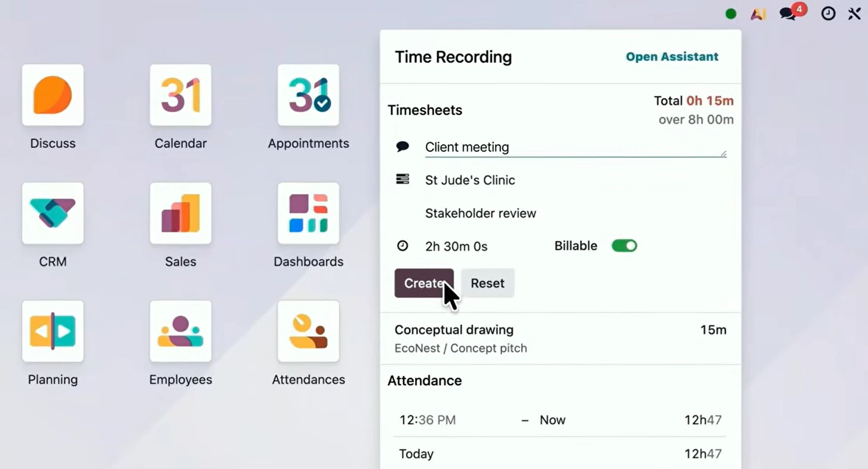Edit the Client meeting description field

[x=575, y=147]
